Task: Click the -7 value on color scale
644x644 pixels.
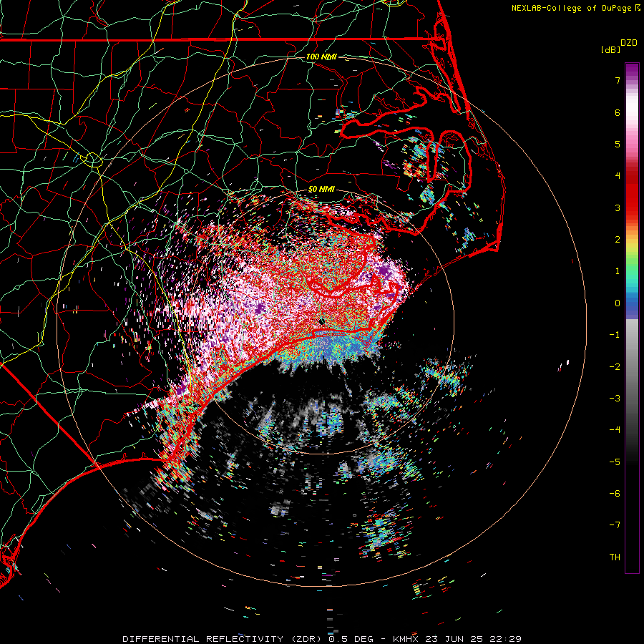Action: (615, 525)
